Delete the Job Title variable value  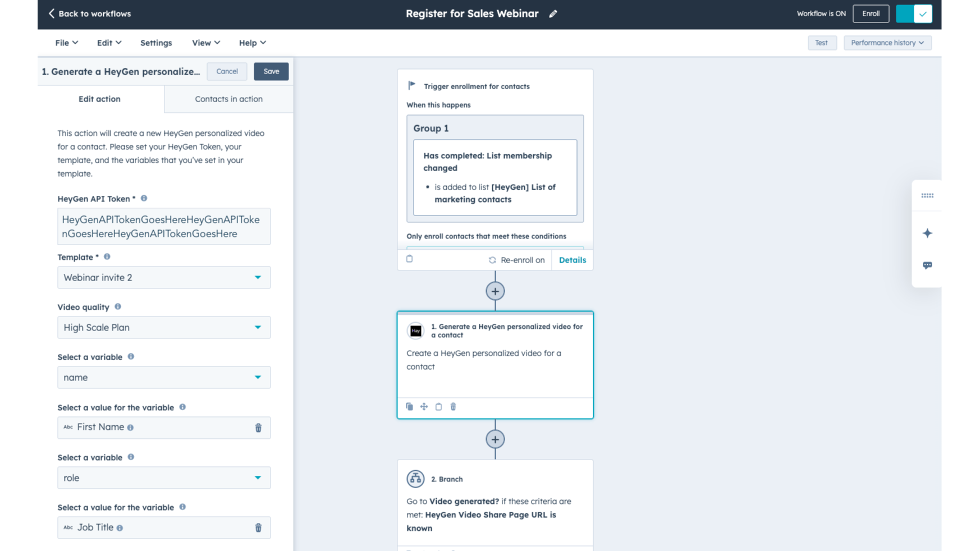(258, 528)
